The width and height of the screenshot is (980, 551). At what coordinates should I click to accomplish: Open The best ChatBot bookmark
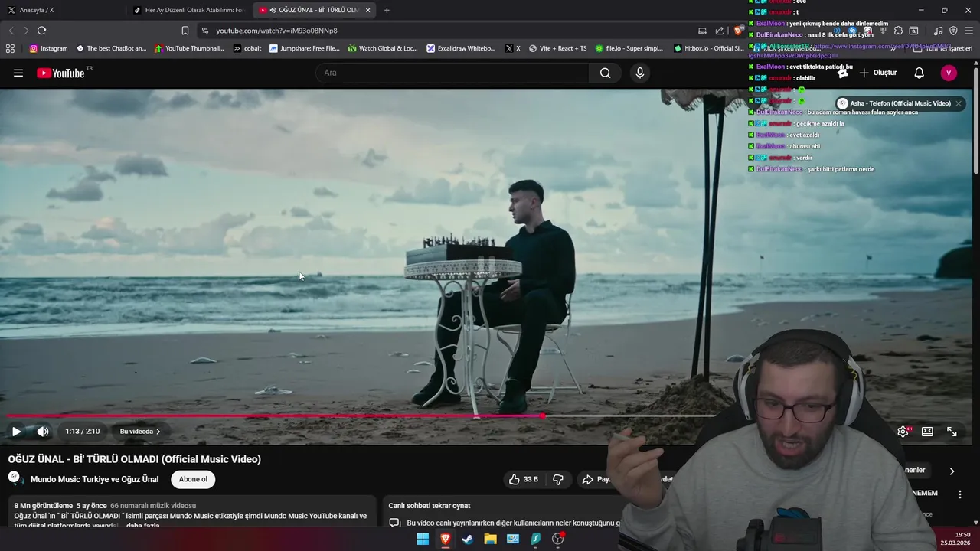pyautogui.click(x=111, y=48)
